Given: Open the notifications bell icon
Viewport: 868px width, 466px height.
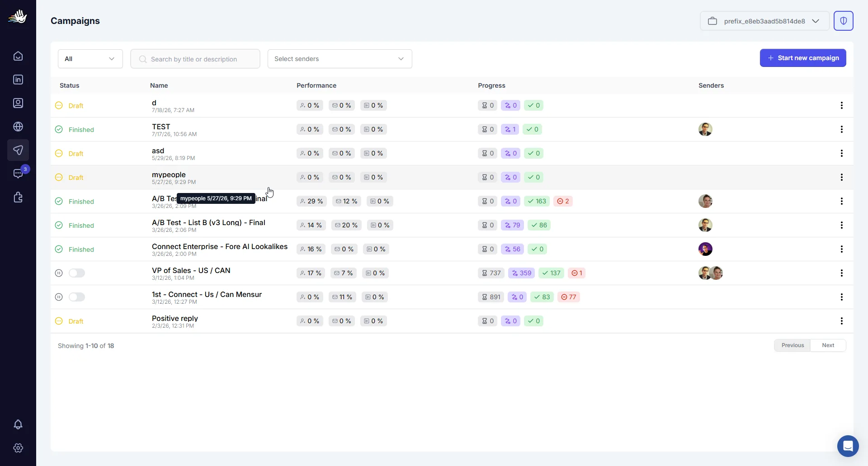Looking at the screenshot, I should [x=18, y=424].
